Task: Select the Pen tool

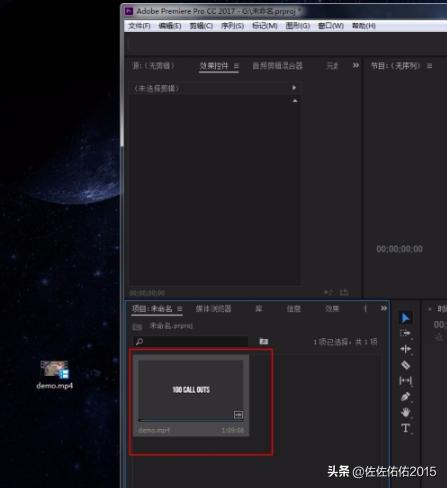Action: point(405,397)
